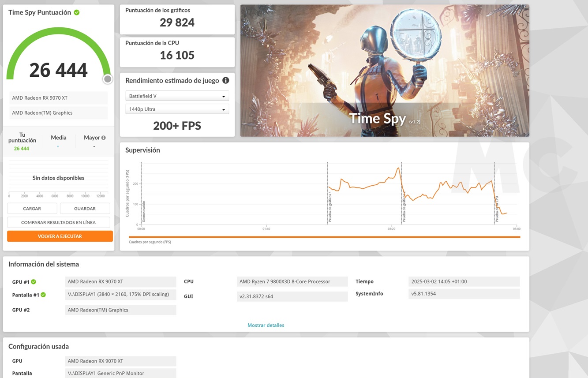The width and height of the screenshot is (588, 378).
Task: Click the Puntuación de los gráficos score card
Action: 177,19
